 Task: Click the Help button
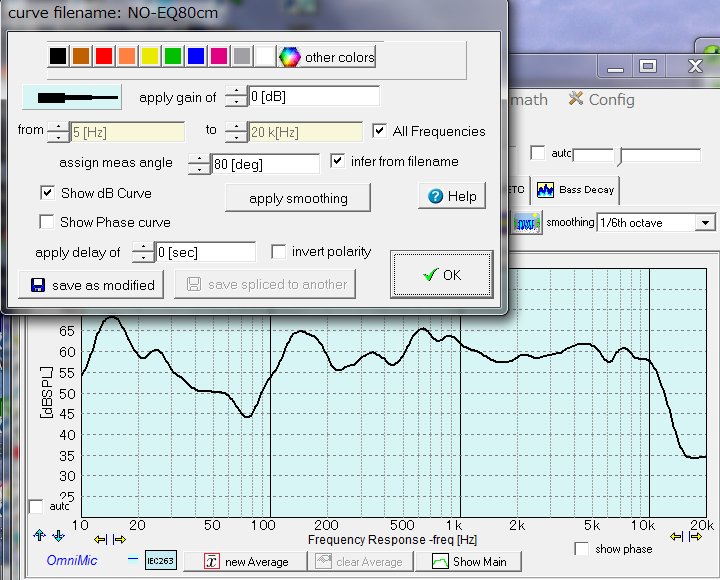(452, 196)
